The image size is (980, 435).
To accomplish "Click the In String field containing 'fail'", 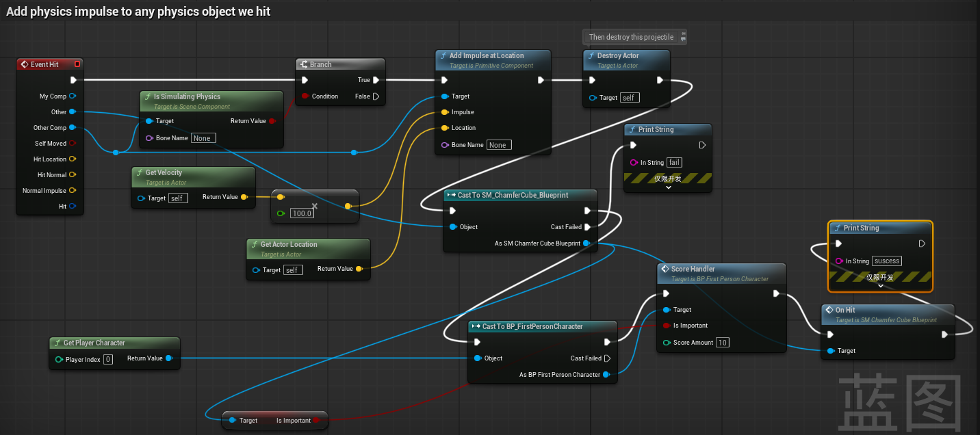I will point(674,163).
